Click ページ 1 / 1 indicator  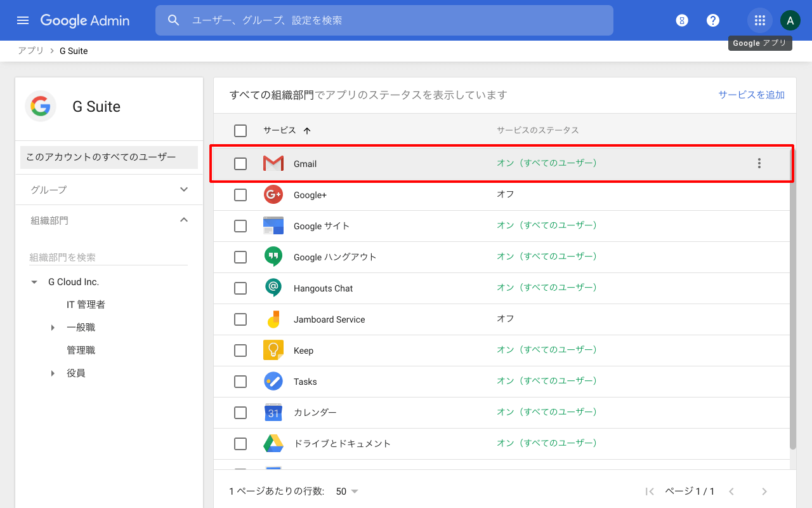690,491
